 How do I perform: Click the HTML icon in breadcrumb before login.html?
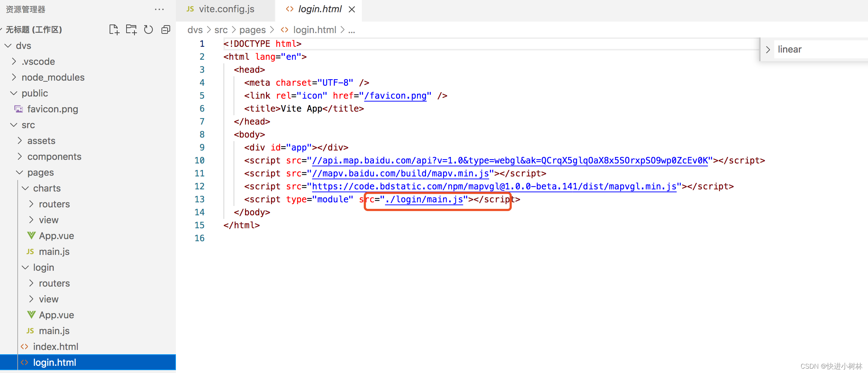click(x=284, y=30)
